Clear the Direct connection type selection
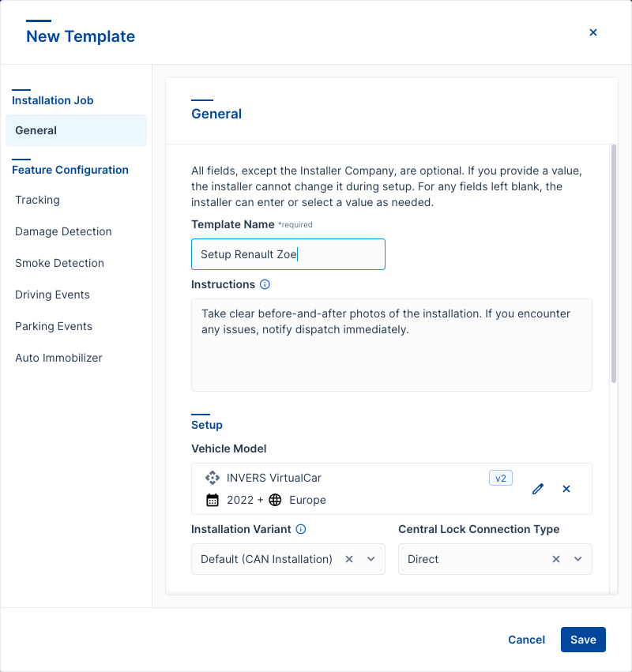 [556, 558]
